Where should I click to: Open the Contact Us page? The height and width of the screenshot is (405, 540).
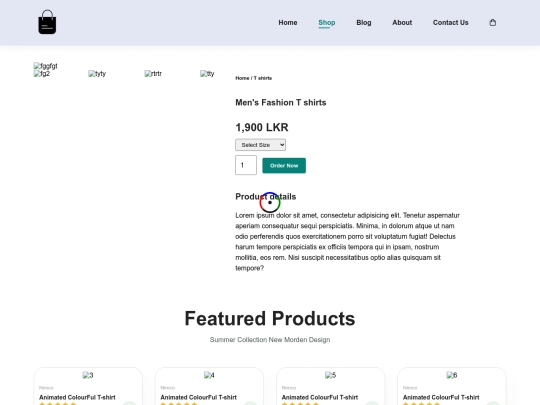click(x=450, y=23)
